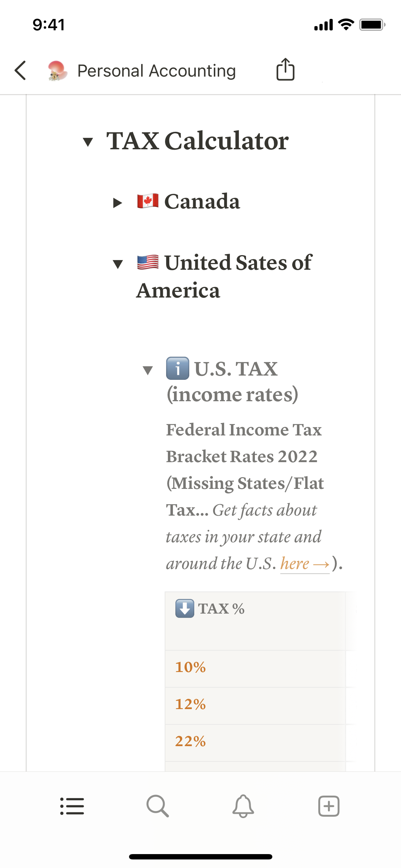Collapse the U.S. TAX income rates toggle
This screenshot has width=401, height=868.
tap(148, 370)
